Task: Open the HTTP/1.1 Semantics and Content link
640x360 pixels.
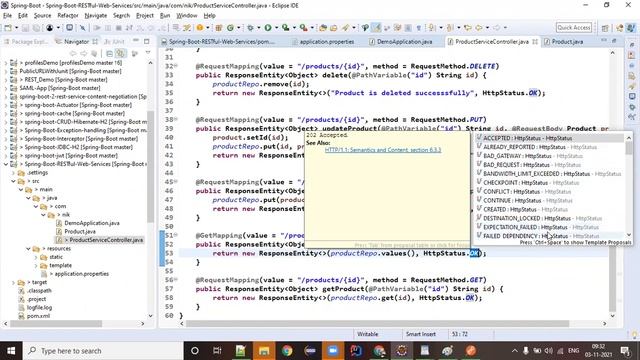Action: click(383, 150)
